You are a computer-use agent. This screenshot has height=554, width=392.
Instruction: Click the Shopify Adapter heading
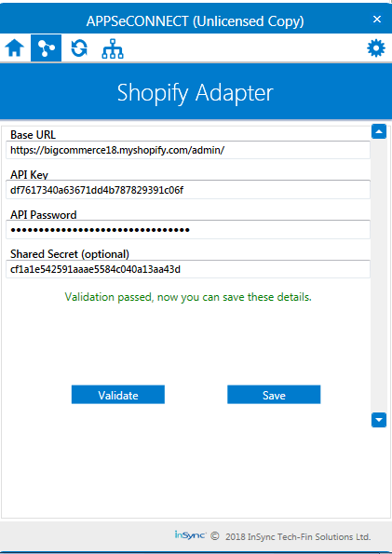tap(196, 93)
